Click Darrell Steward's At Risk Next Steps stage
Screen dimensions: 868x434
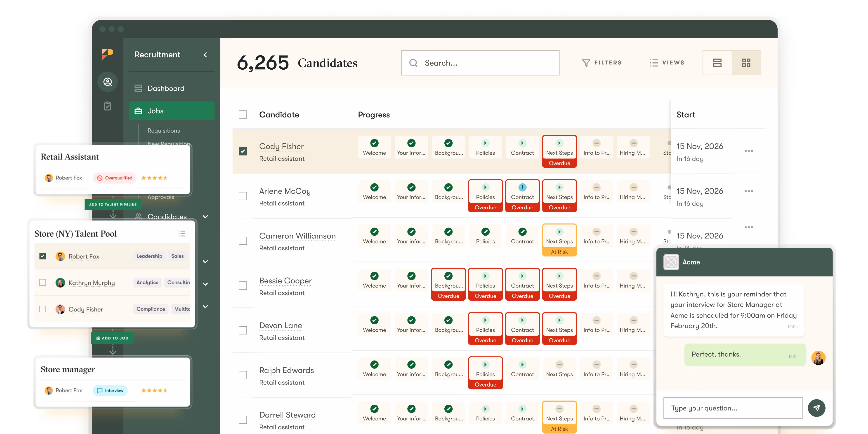click(559, 417)
